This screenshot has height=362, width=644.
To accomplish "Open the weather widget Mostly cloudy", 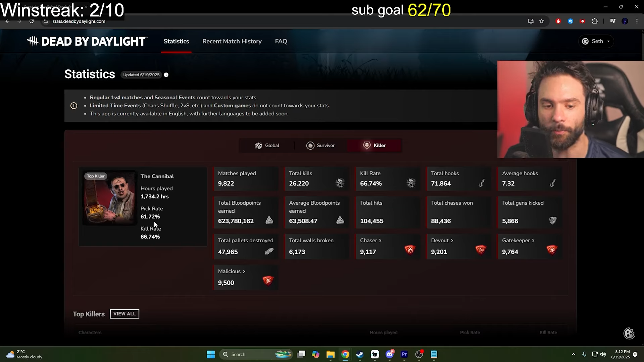I will [24, 354].
